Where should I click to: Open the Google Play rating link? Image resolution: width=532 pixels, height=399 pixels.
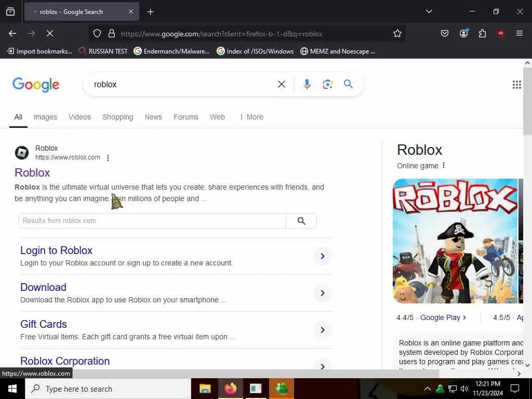click(443, 317)
